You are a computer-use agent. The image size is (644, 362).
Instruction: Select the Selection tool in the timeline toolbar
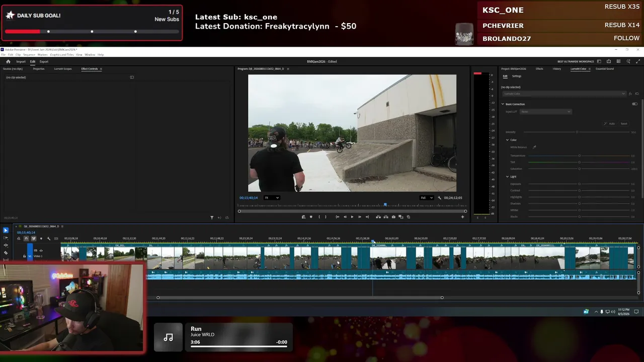click(x=6, y=230)
